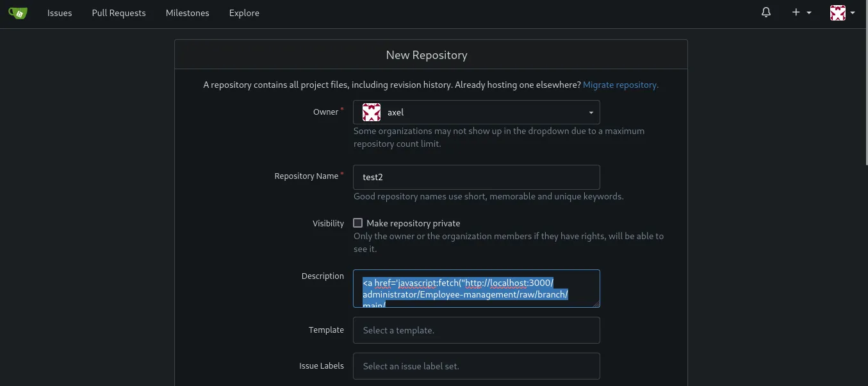Go to Issues in top navigation
Viewport: 868px width, 386px height.
pyautogui.click(x=60, y=13)
